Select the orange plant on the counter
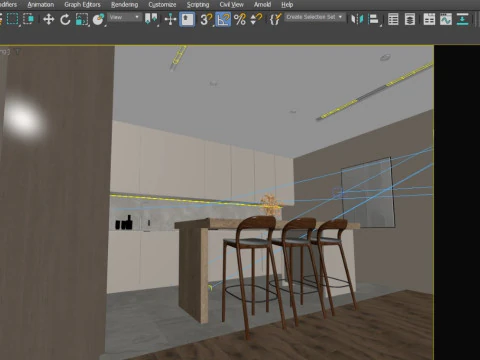This screenshot has width=480, height=360. (271, 204)
